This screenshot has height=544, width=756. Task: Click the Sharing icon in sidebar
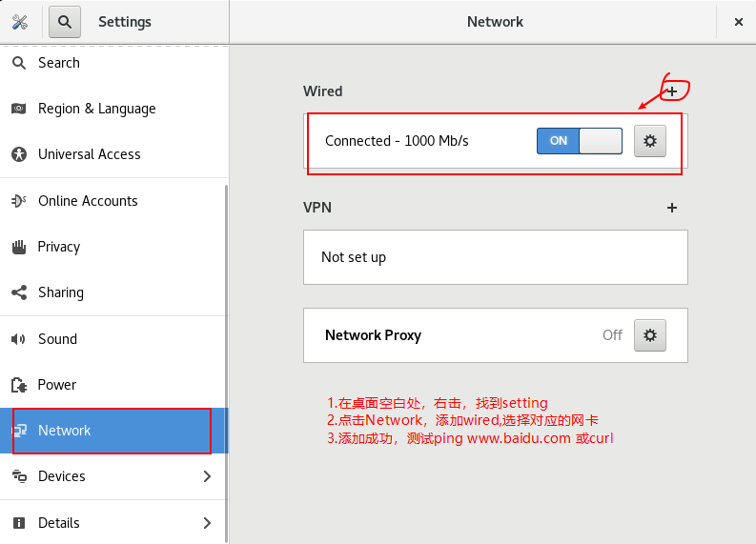[19, 292]
